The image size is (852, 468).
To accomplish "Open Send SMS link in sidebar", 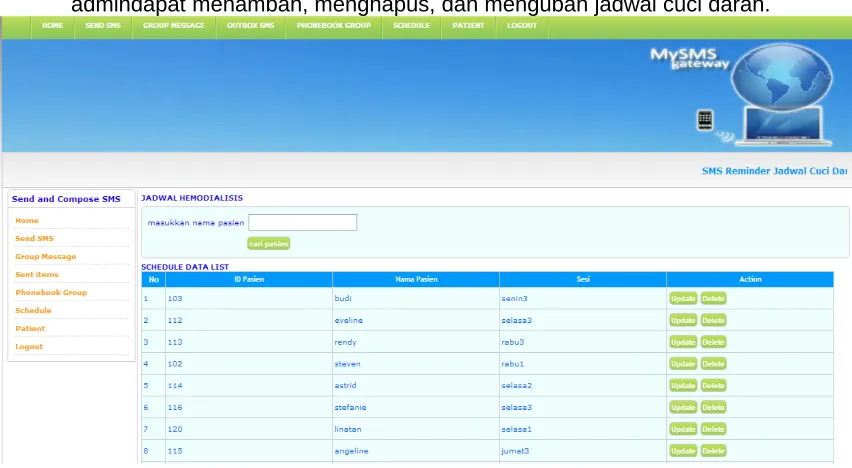I will [34, 238].
